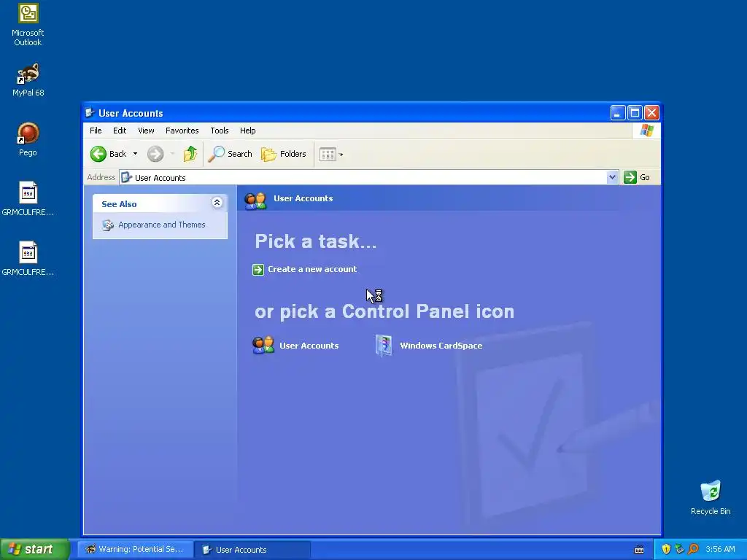Open Appearance and Themes link
Image resolution: width=747 pixels, height=560 pixels.
(161, 225)
